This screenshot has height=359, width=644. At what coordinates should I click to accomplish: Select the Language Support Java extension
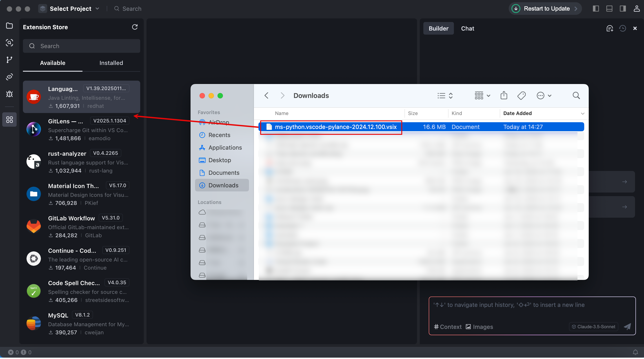[x=82, y=97]
